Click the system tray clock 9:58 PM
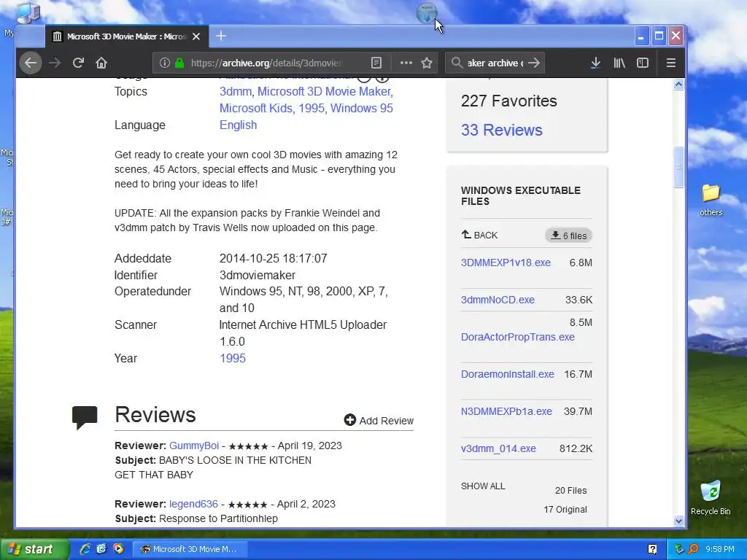747x560 pixels. pyautogui.click(x=720, y=549)
